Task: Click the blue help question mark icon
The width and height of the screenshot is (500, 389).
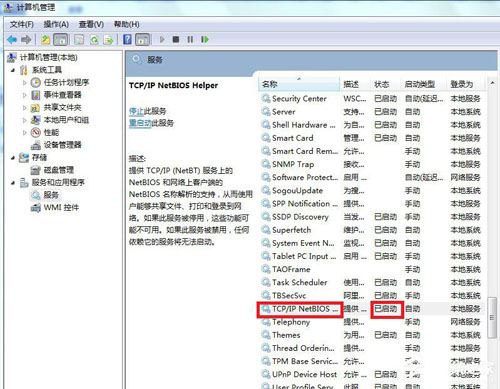Action: [x=127, y=39]
